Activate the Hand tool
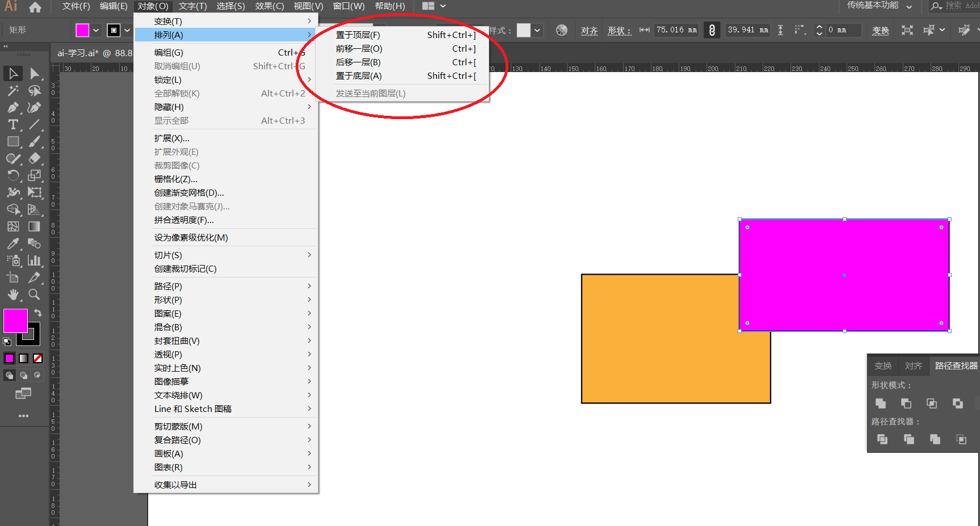This screenshot has width=980, height=526. (13, 294)
